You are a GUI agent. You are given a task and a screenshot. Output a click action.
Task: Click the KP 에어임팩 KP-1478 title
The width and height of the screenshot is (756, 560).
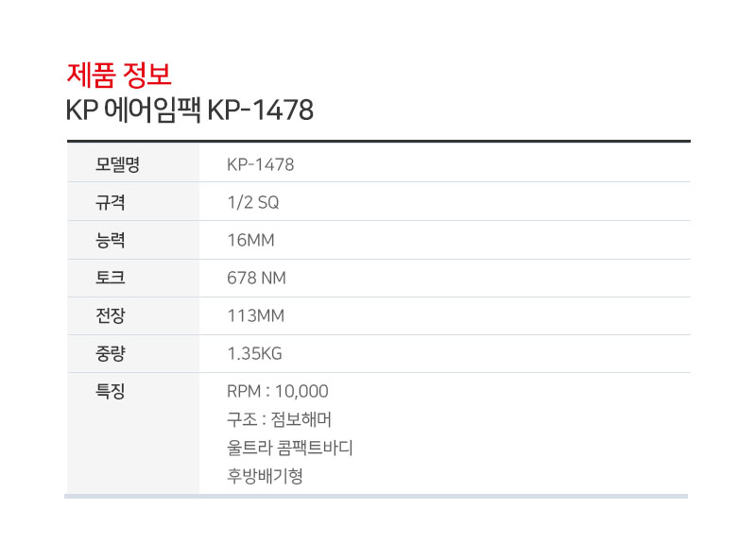point(189,110)
